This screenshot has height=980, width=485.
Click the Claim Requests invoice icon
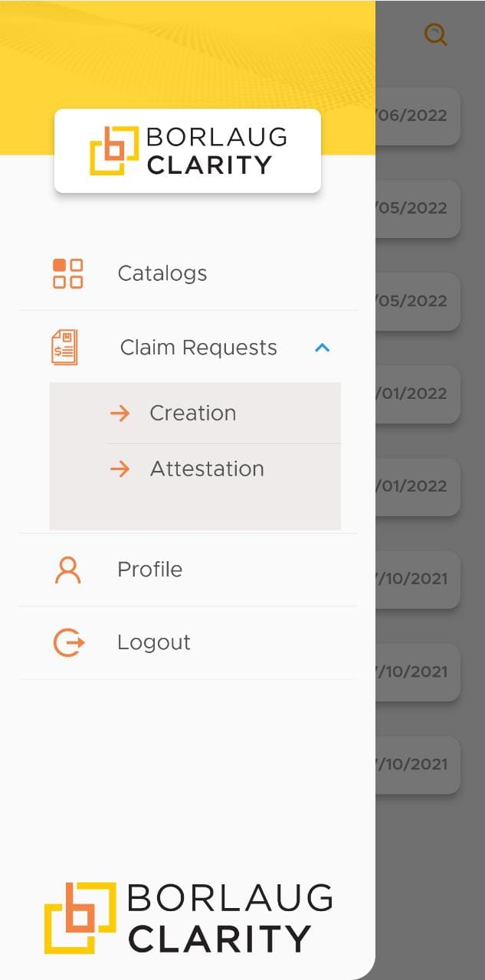(64, 348)
